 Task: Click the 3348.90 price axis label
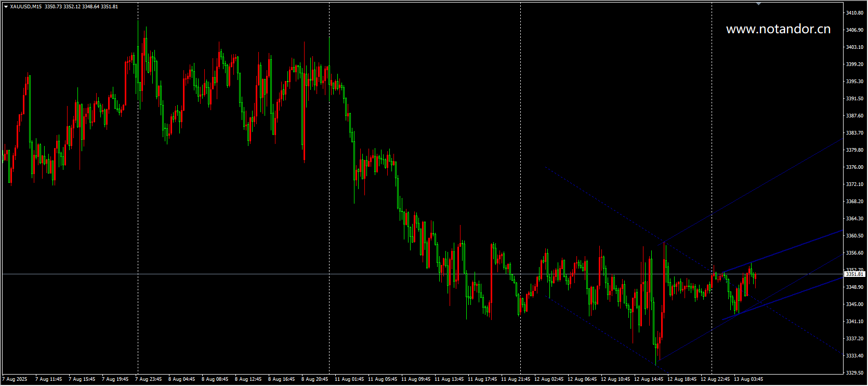tap(854, 287)
